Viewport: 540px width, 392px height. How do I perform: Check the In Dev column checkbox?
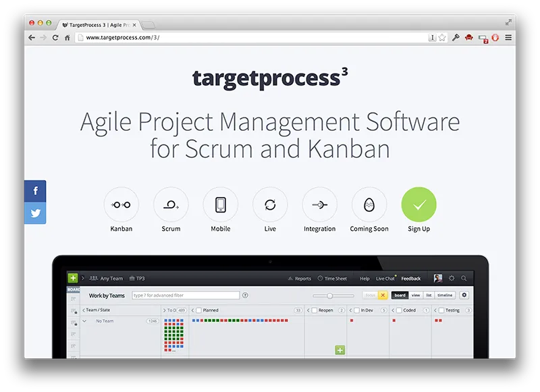(357, 310)
